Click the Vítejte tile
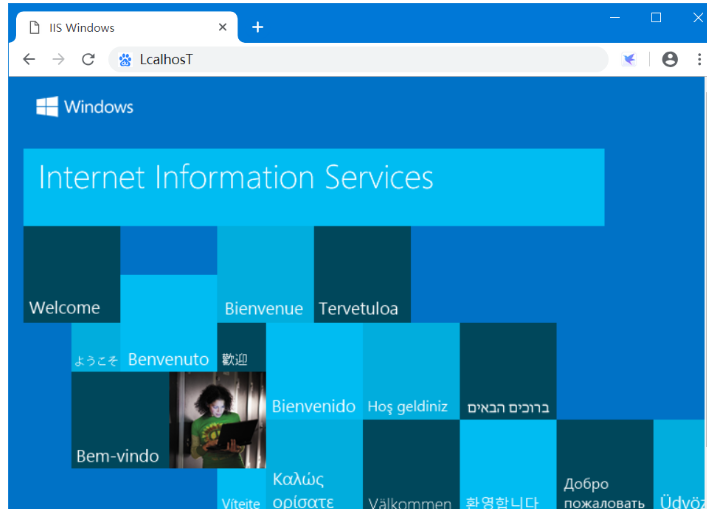Screen dimensions: 707x509 tap(242, 489)
